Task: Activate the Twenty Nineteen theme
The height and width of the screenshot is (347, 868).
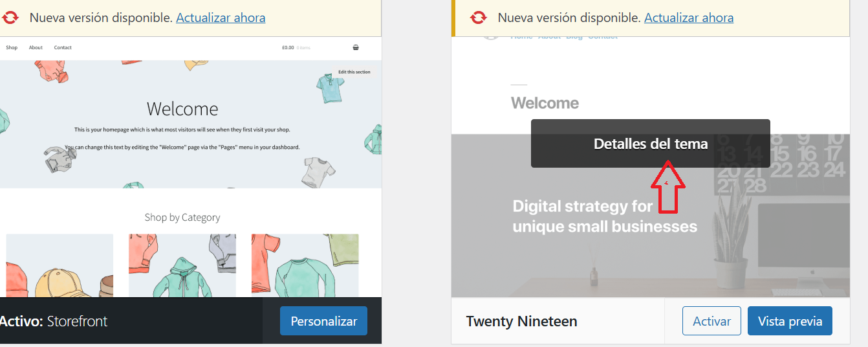Action: coord(711,321)
